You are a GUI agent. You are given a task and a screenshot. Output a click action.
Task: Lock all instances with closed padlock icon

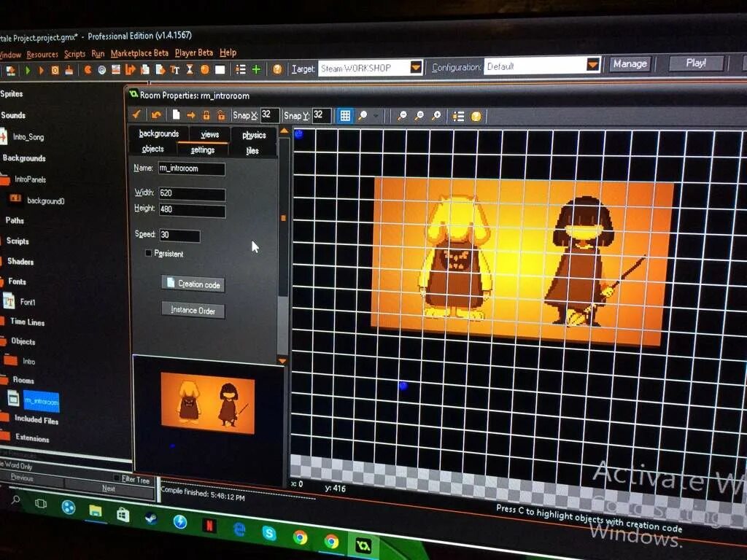(206, 114)
